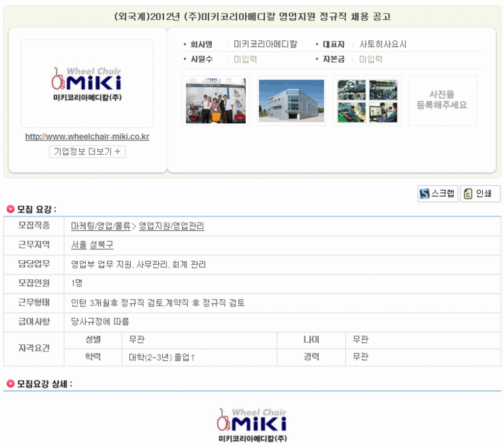Click the representative name 사토히사요시
The width and height of the screenshot is (504, 446).
[383, 44]
